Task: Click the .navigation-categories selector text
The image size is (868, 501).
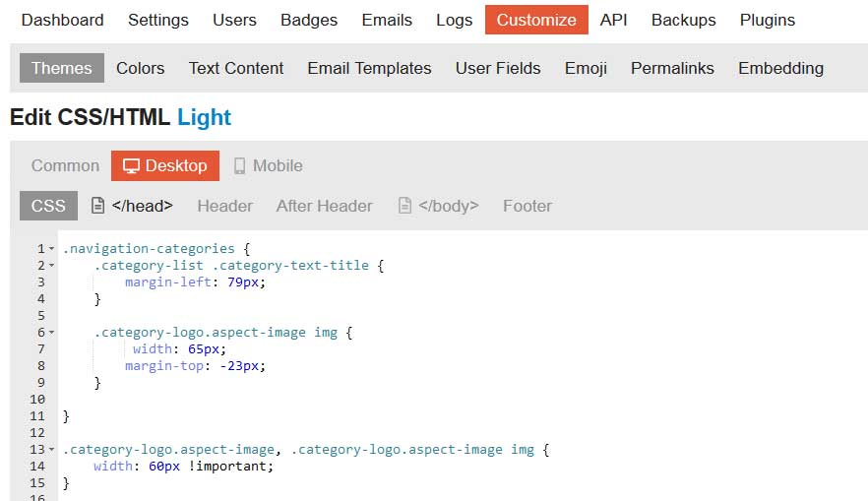Action: [x=149, y=249]
